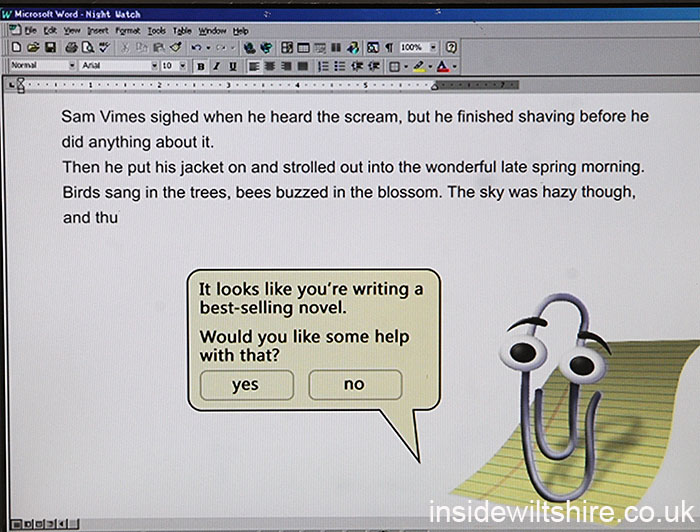Run the spelling and grammar check

[103, 47]
